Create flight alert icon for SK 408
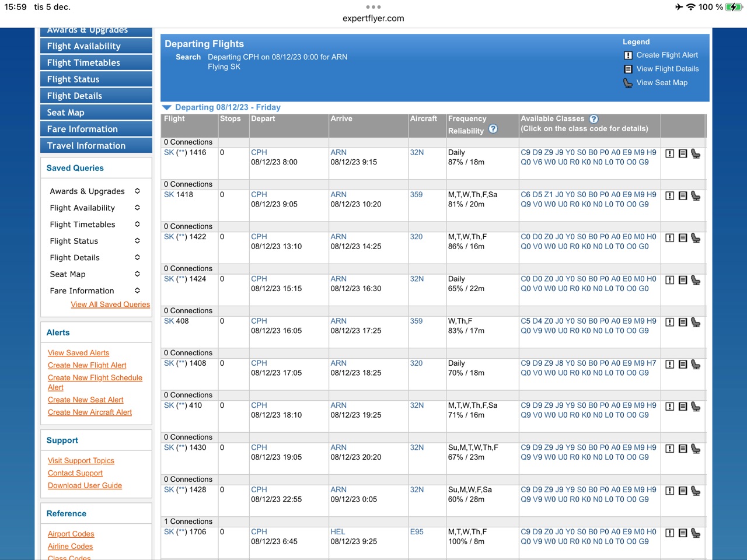Viewport: 747px width, 560px height. [670, 323]
